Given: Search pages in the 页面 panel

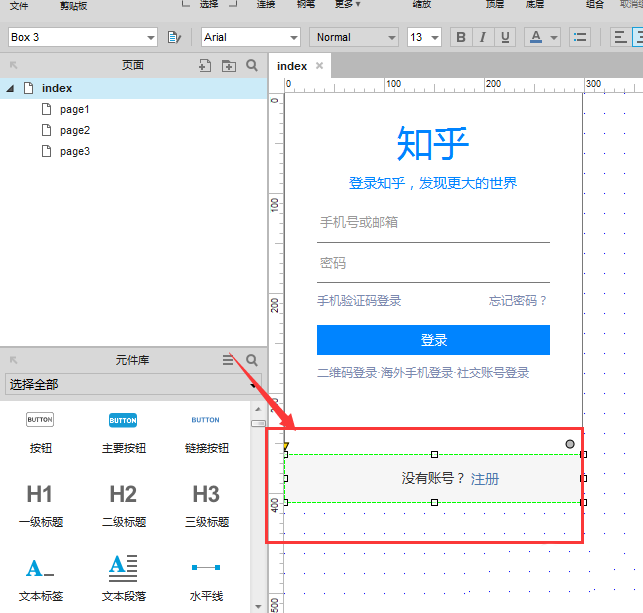Looking at the screenshot, I should click(252, 65).
